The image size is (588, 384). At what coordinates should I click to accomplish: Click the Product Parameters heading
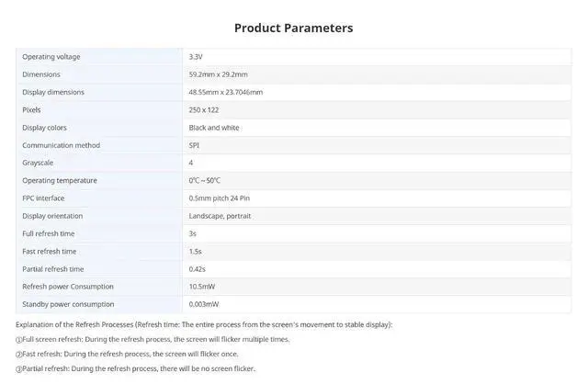tap(294, 28)
